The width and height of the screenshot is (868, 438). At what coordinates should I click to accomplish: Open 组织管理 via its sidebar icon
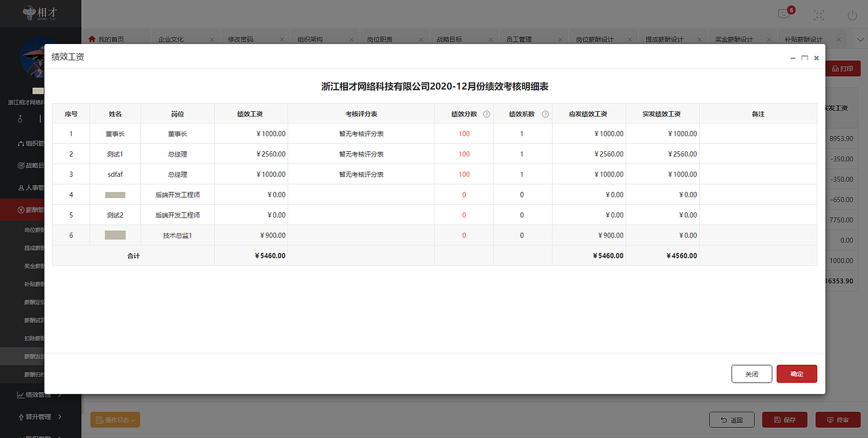click(x=22, y=144)
